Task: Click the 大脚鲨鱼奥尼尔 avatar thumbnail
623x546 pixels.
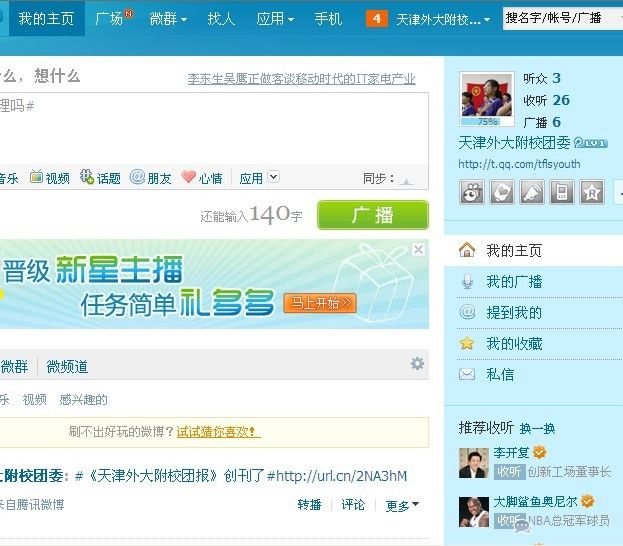Action: (x=474, y=512)
